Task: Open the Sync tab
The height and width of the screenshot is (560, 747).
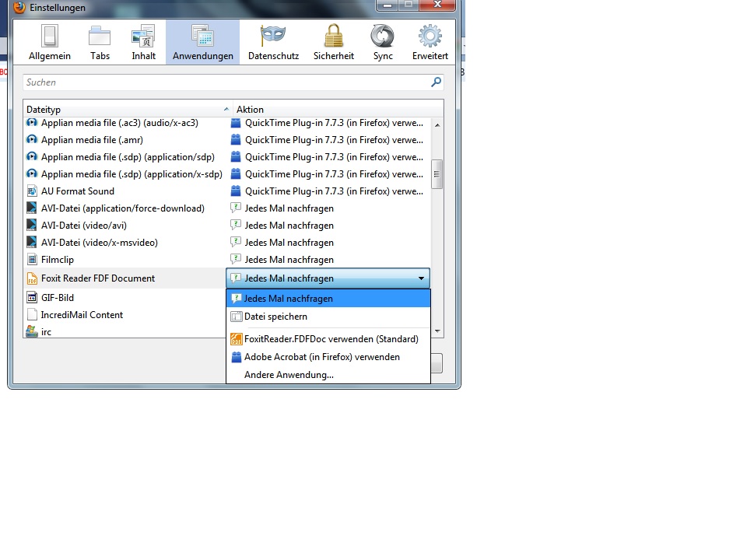Action: (x=383, y=42)
